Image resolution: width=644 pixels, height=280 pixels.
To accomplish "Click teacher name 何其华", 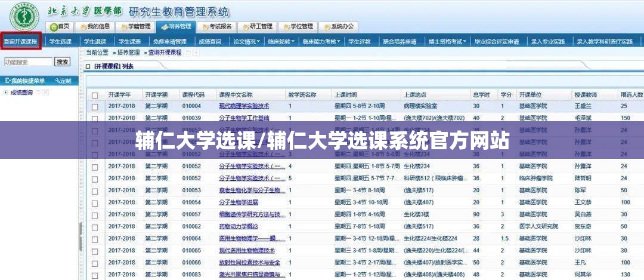I will coord(583,274).
